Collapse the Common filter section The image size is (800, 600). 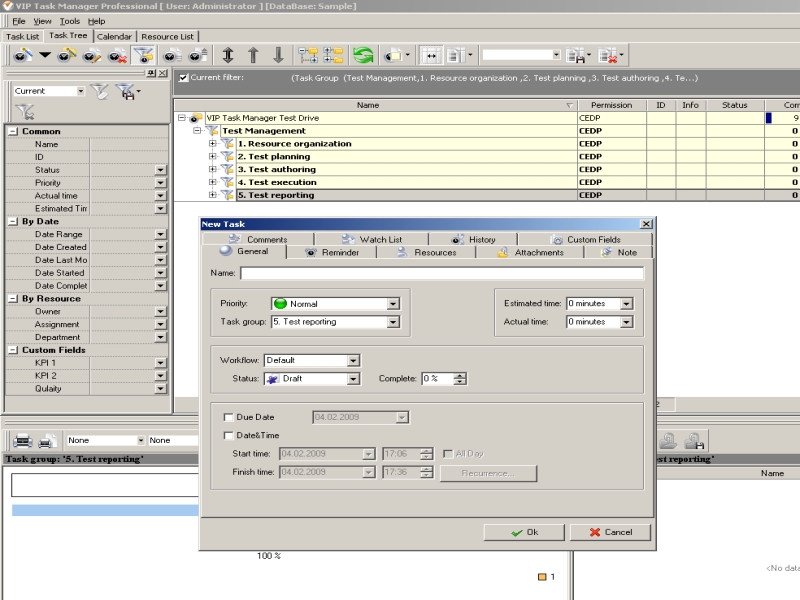click(x=13, y=131)
